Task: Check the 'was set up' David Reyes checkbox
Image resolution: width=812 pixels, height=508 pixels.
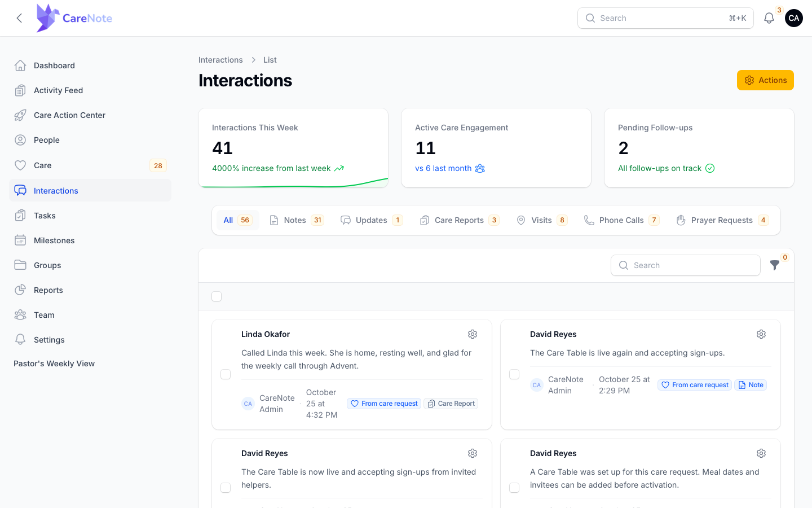Action: coord(514,488)
